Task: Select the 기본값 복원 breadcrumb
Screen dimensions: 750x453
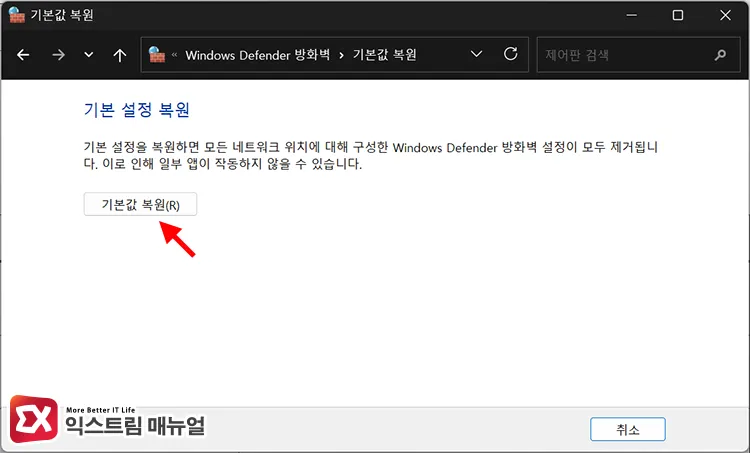Action: tap(385, 55)
